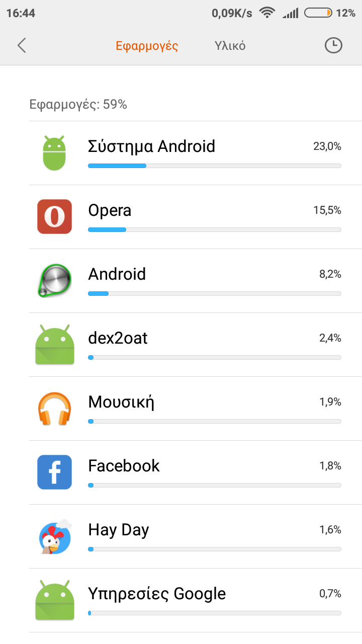Tap the Wi-Fi status bar icon
This screenshot has height=644, width=362.
pos(267,13)
